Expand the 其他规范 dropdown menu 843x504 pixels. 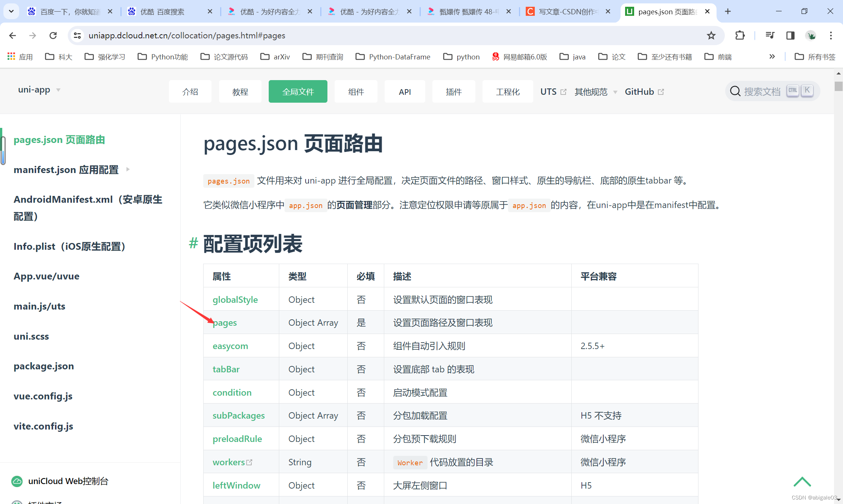[596, 92]
